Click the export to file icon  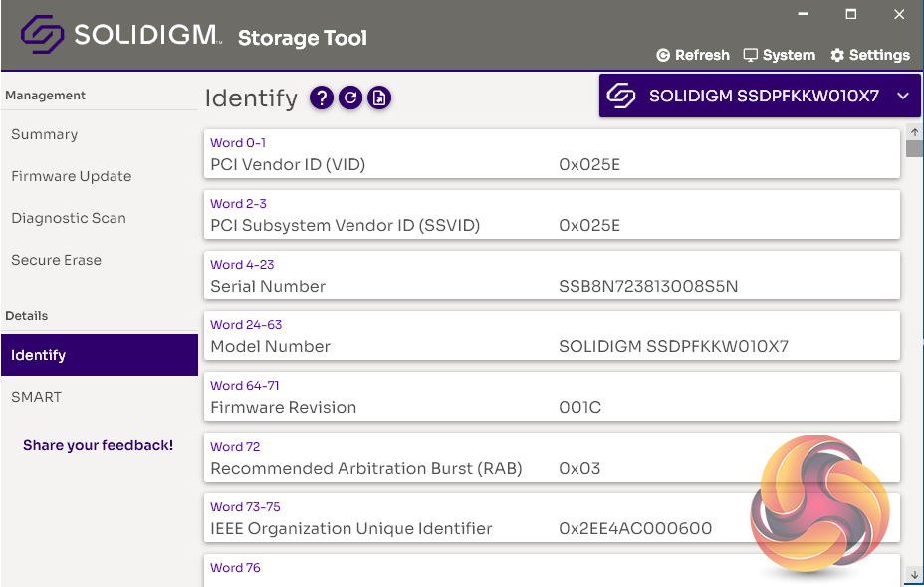click(x=379, y=98)
